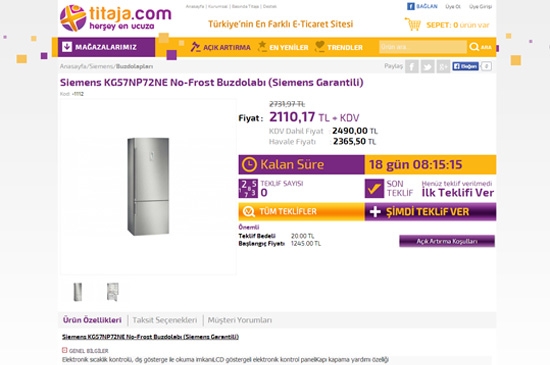Open the En Yeniler menu

point(283,47)
